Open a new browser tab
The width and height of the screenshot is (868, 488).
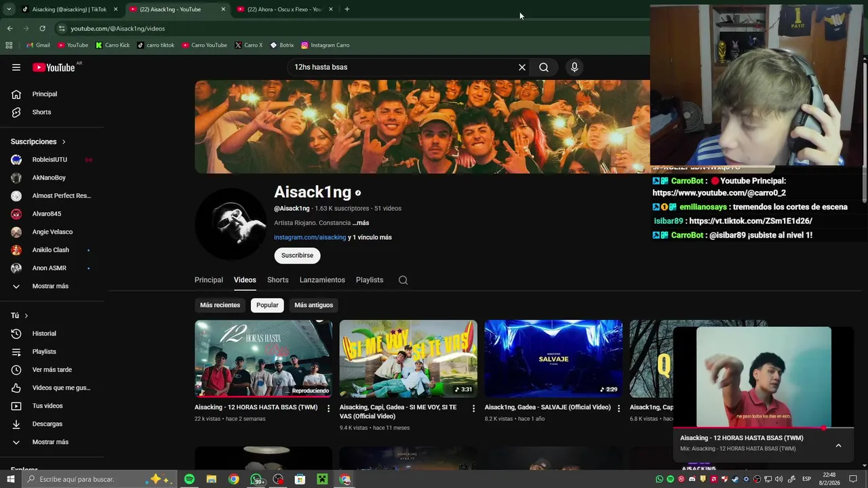click(x=347, y=9)
